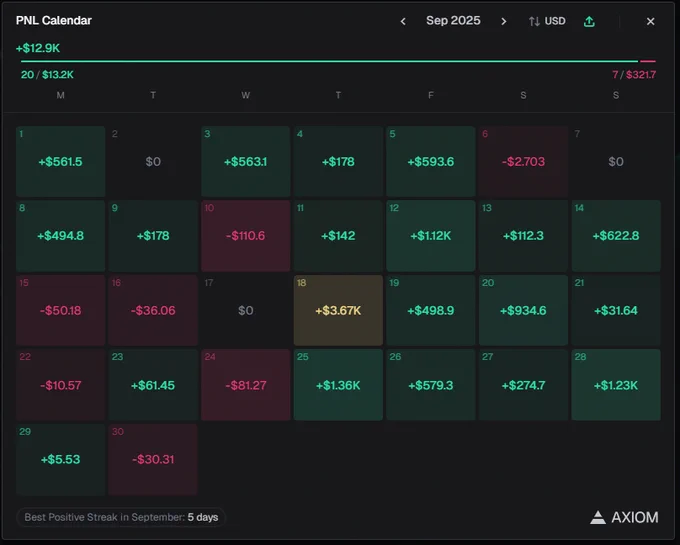Image resolution: width=680 pixels, height=545 pixels.
Task: Go to the next month
Action: click(503, 21)
